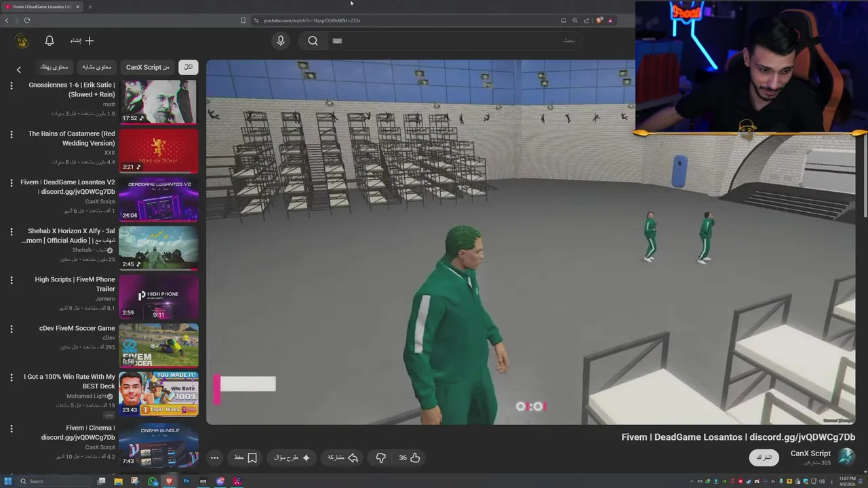Go back with browser back arrow
The height and width of the screenshot is (488, 868).
[7, 20]
